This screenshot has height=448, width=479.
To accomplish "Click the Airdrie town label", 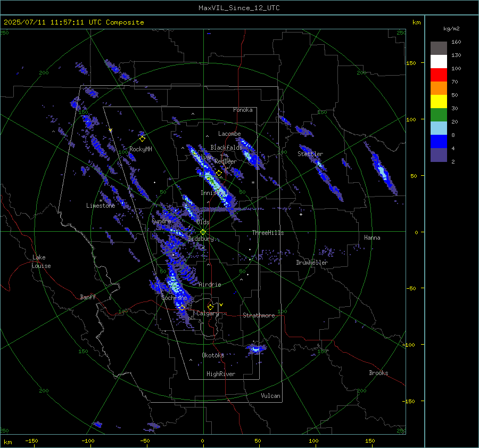I will pos(210,284).
